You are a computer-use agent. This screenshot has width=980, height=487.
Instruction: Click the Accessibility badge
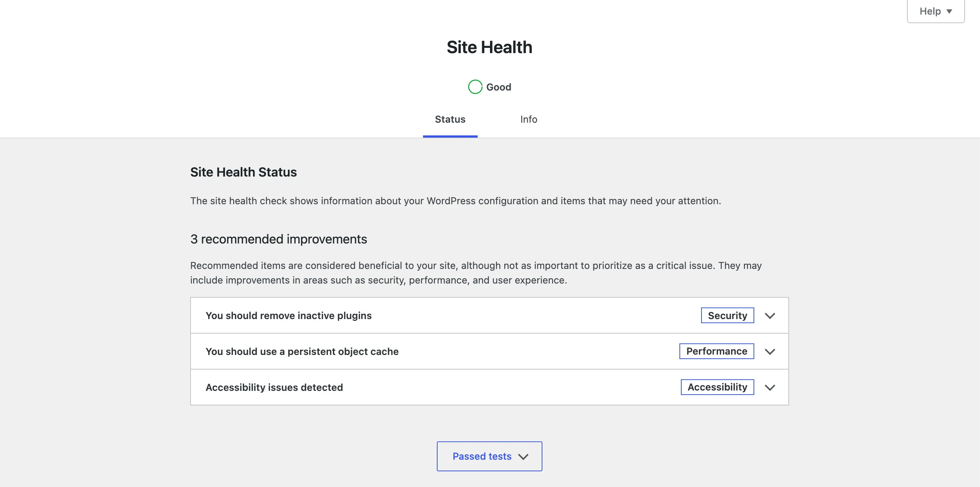pos(717,387)
